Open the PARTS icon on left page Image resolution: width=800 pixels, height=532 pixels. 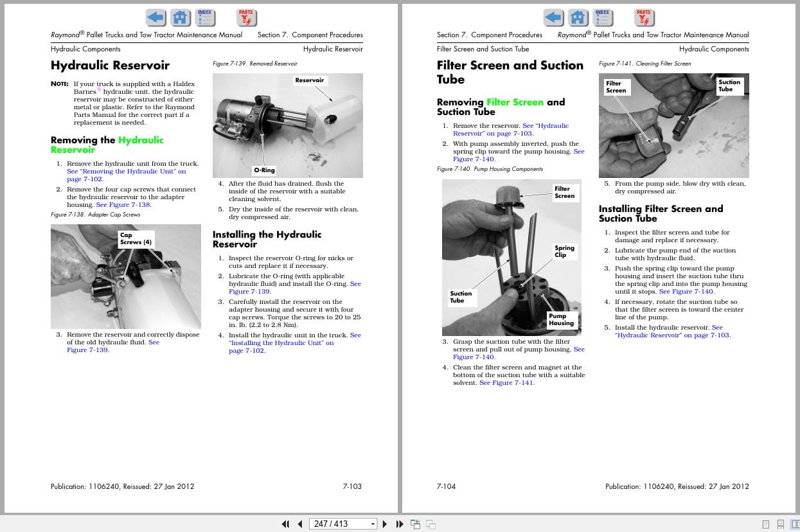point(245,17)
